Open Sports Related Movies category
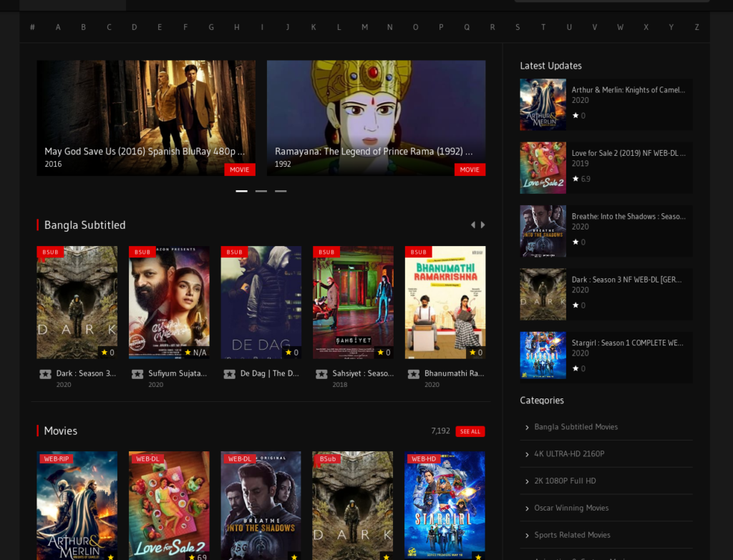 (x=572, y=535)
